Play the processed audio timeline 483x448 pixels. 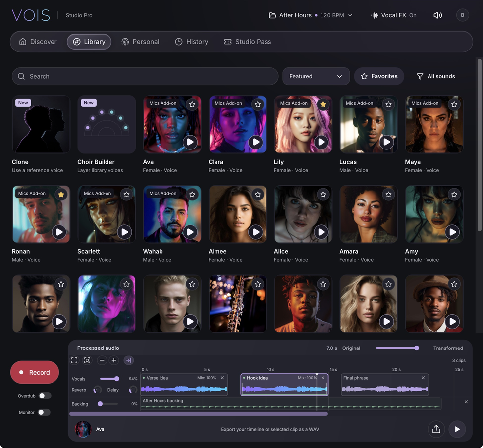point(457,429)
